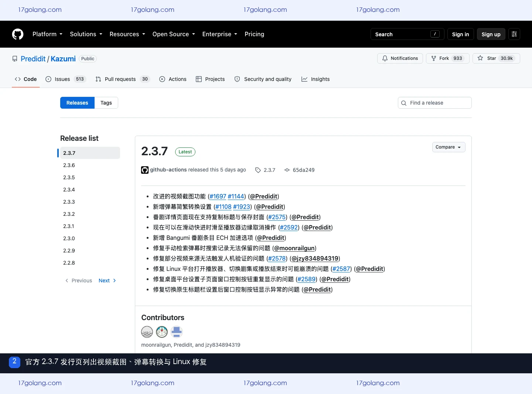Image resolution: width=532 pixels, height=394 pixels.
Task: Click the 2.3.7 tag icon link
Action: (x=265, y=170)
